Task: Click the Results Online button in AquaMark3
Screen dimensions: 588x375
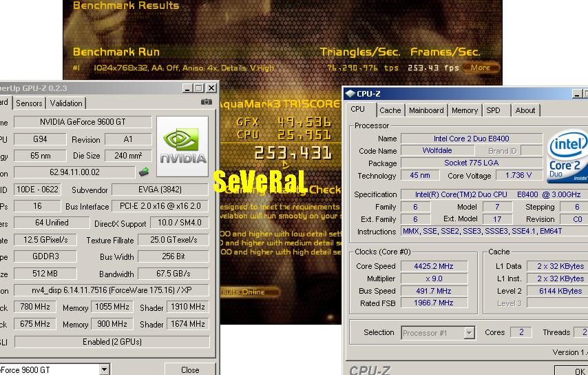Action: (249, 292)
